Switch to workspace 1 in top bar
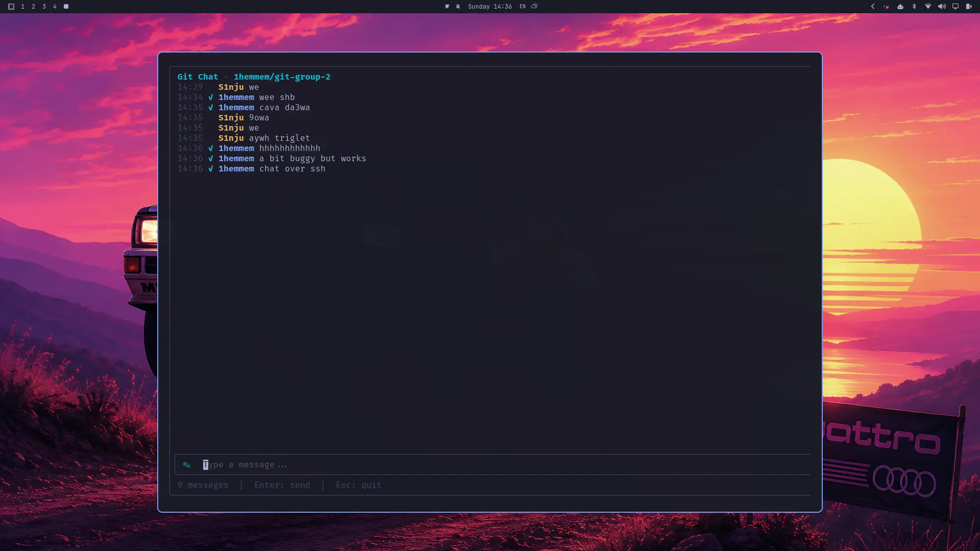This screenshot has height=551, width=980. pyautogui.click(x=22, y=7)
